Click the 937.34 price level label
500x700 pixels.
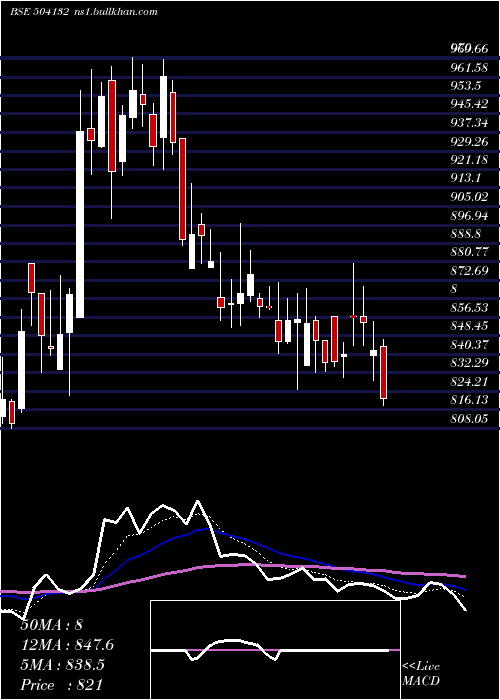pos(469,122)
